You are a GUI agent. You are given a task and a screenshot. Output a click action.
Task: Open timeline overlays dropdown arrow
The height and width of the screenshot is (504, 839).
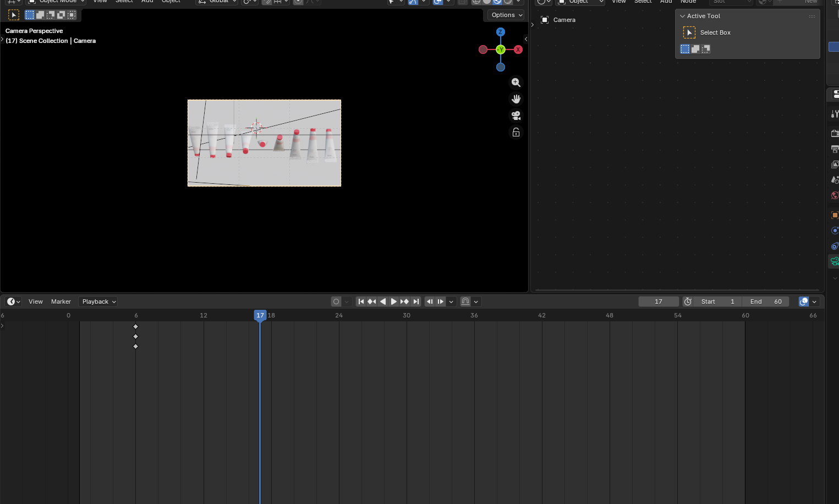[814, 302]
